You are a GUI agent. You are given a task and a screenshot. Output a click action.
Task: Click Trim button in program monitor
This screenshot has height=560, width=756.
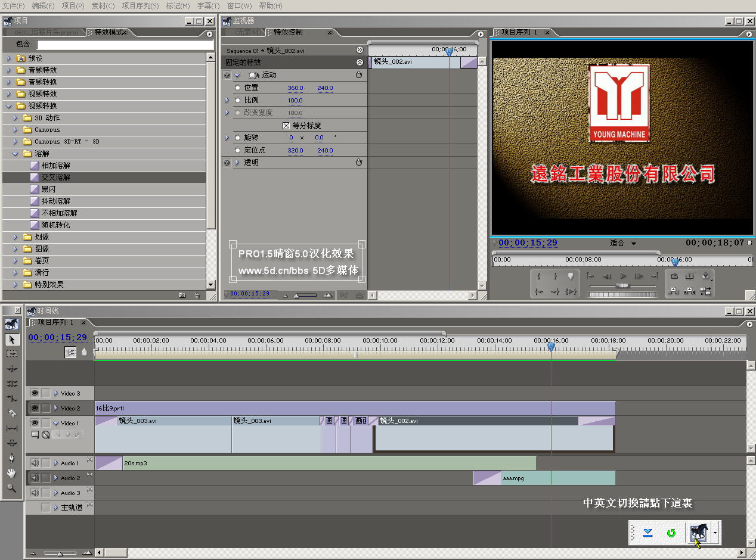tap(706, 291)
